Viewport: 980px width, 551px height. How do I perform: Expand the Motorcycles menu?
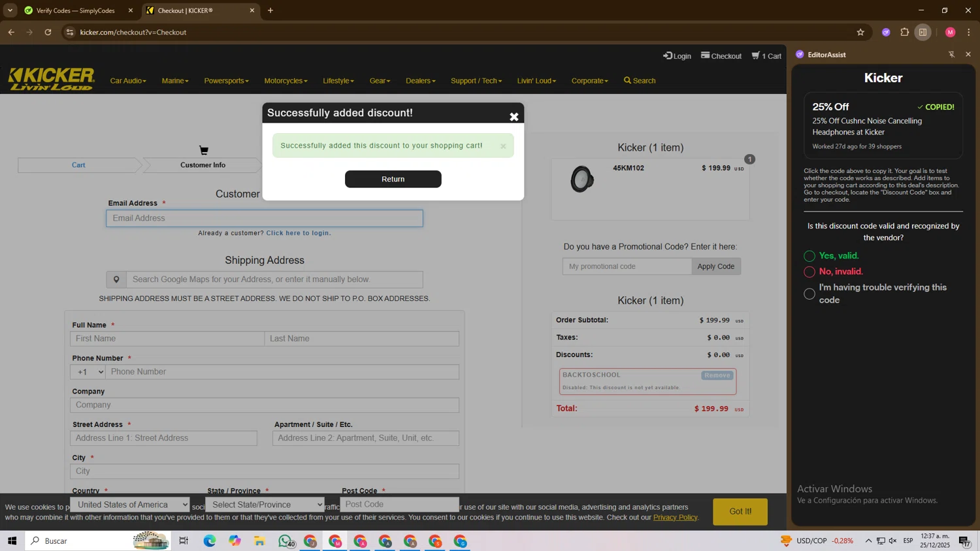(286, 81)
